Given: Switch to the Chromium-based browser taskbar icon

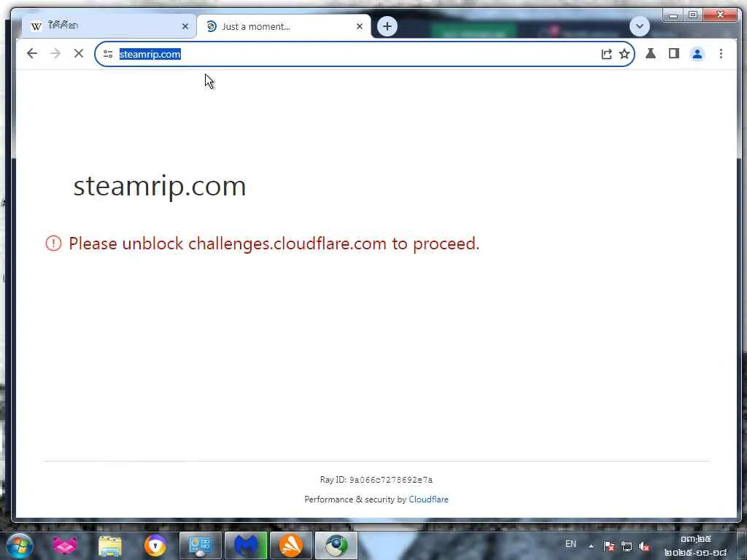Looking at the screenshot, I should click(x=336, y=545).
